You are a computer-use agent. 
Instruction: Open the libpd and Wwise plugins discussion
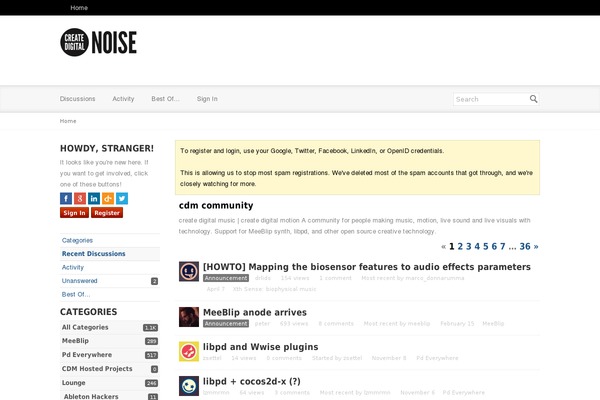261,347
